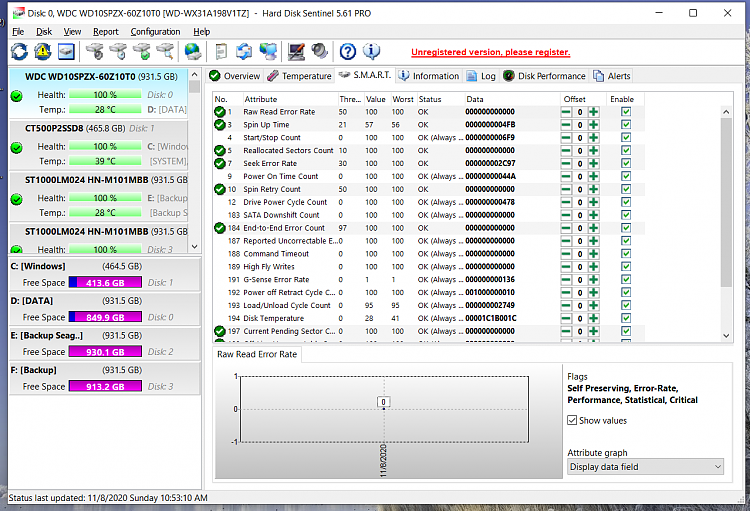Click the Raw Read Error Rate graph tab
This screenshot has width=750, height=511.
(x=257, y=355)
